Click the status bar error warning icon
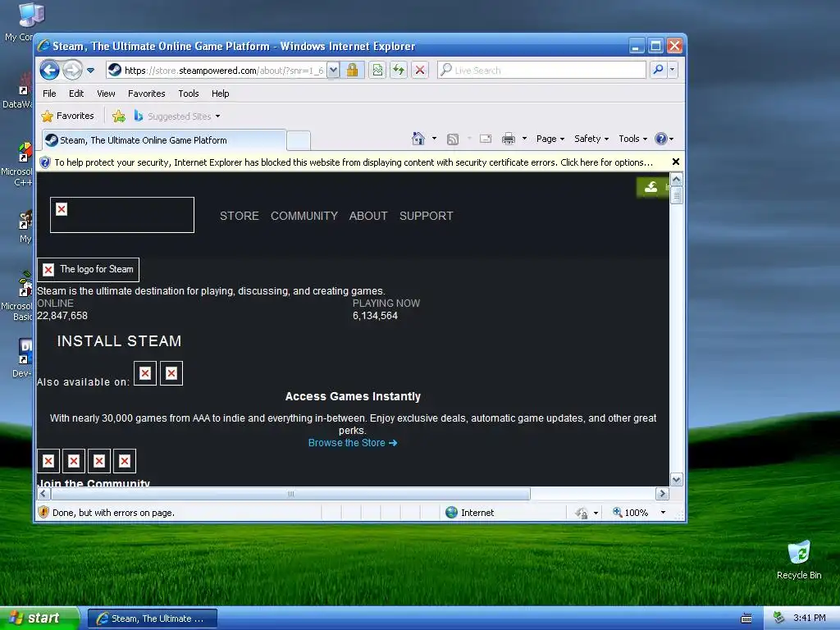 (x=44, y=512)
